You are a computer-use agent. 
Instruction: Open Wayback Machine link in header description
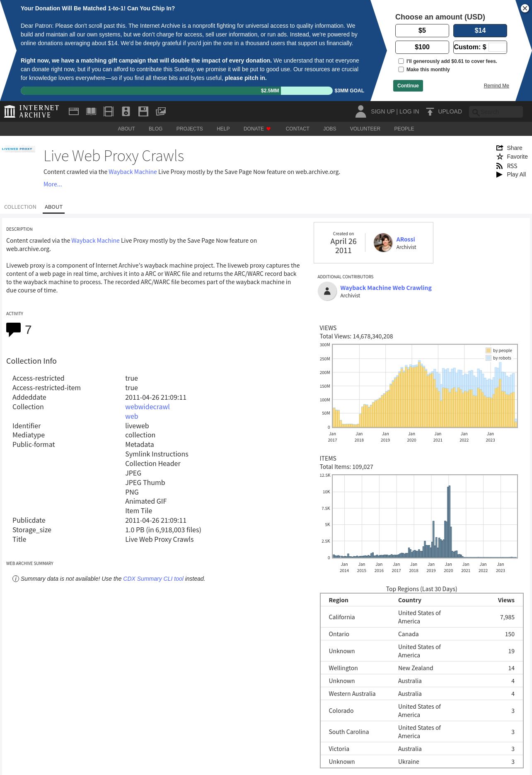[x=133, y=172]
